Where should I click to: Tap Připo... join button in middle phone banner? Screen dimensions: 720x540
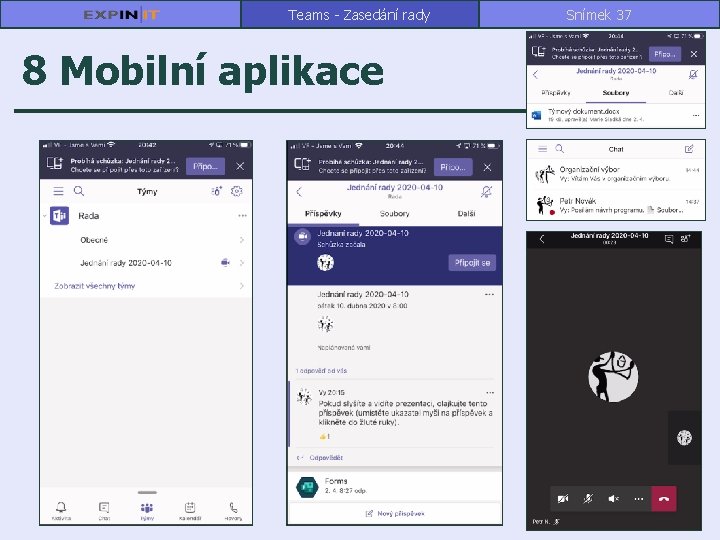[453, 167]
